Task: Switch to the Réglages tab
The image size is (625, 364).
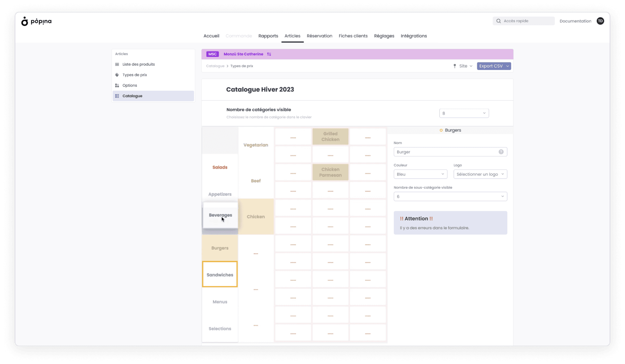Action: [384, 36]
